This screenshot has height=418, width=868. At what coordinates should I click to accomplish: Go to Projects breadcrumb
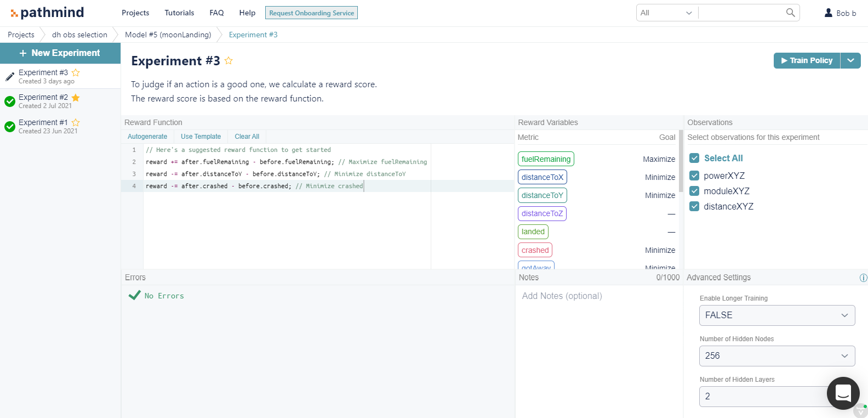(21, 35)
